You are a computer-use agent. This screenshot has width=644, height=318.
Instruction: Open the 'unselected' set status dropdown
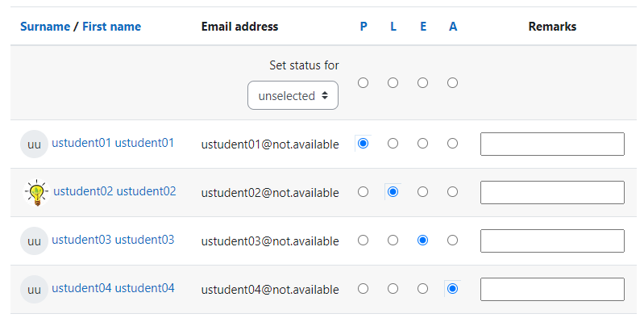tap(293, 95)
